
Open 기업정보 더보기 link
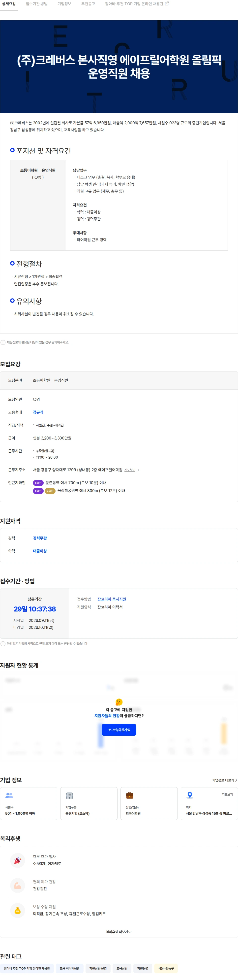click(225, 780)
